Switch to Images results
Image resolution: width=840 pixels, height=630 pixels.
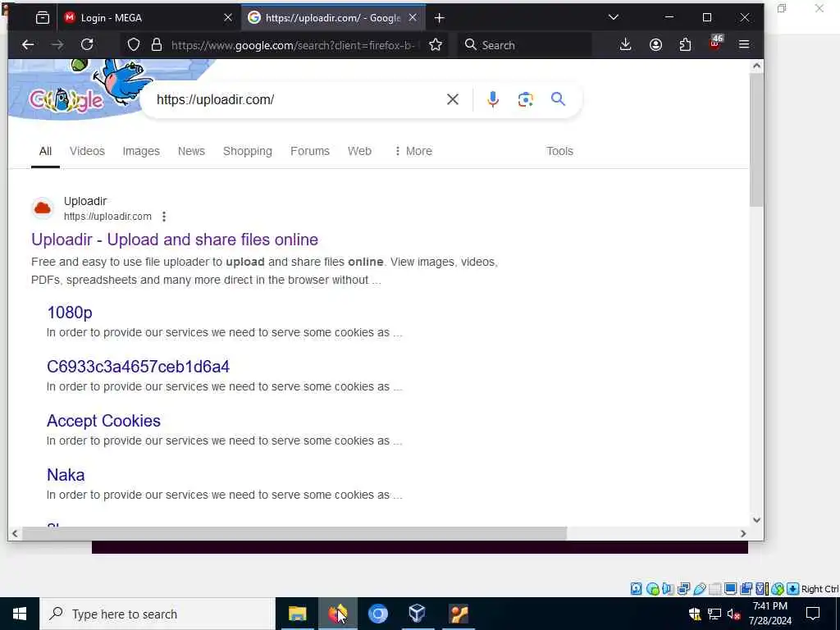(141, 151)
